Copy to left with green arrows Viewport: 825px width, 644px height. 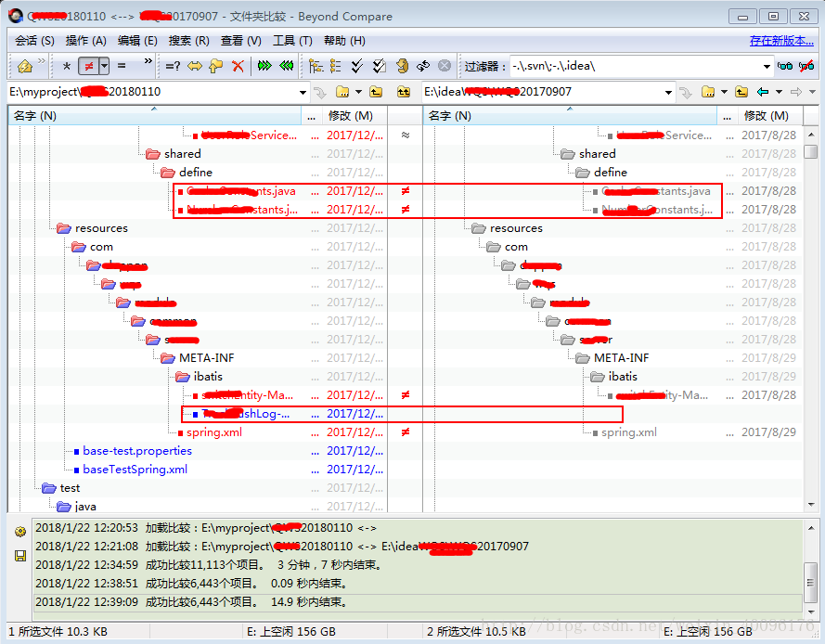pyautogui.click(x=286, y=66)
